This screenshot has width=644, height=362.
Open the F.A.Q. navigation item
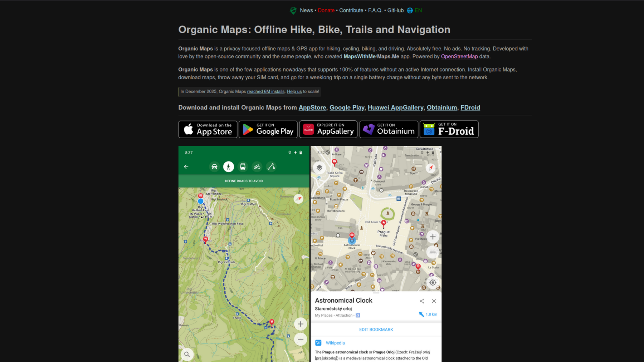click(375, 10)
